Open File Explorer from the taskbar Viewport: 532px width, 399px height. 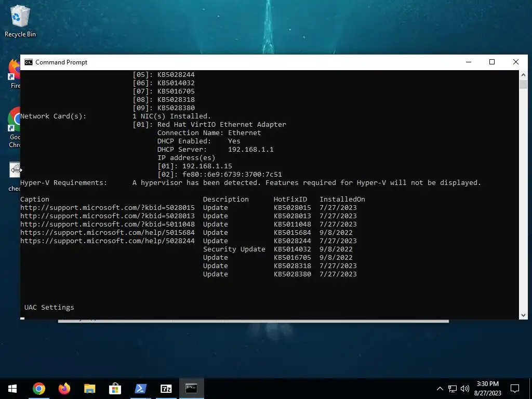(x=89, y=389)
